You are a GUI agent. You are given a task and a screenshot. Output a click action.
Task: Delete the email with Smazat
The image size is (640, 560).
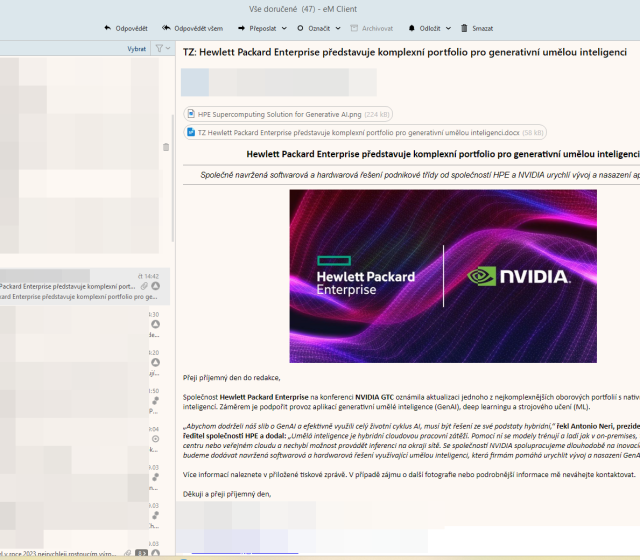pyautogui.click(x=477, y=28)
